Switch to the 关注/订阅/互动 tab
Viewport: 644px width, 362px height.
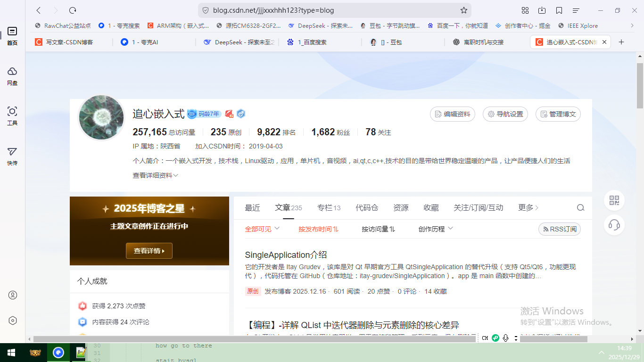tap(479, 208)
